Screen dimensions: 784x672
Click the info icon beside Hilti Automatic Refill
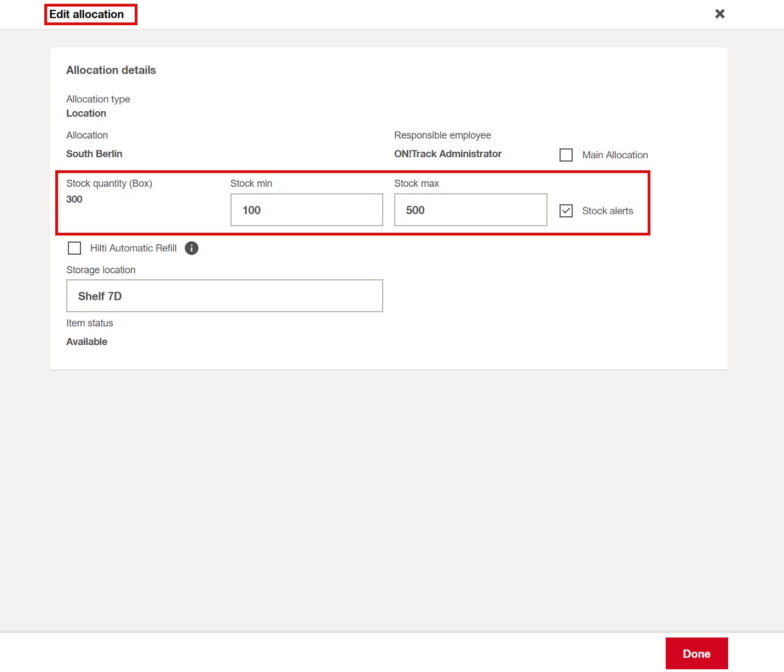192,248
